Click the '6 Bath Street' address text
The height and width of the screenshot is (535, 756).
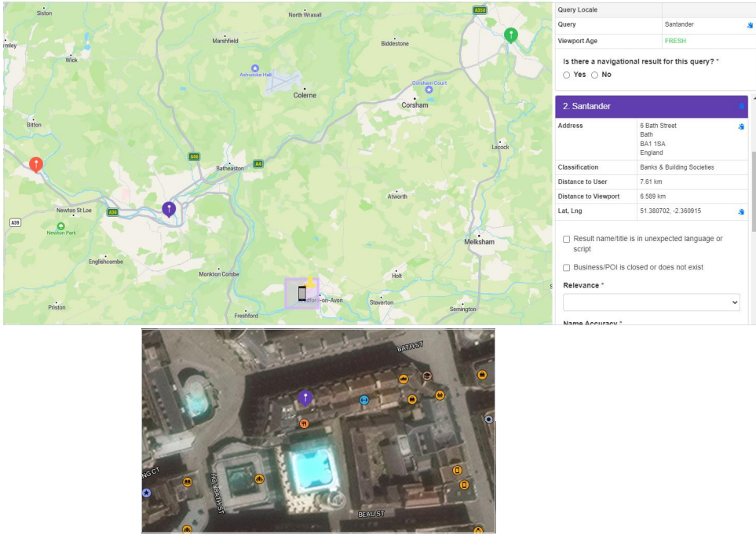point(658,126)
